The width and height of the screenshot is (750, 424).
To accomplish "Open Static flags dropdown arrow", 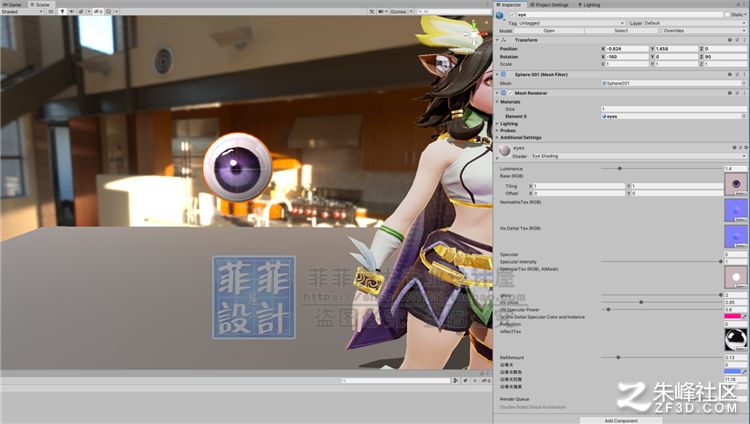I will tap(746, 15).
